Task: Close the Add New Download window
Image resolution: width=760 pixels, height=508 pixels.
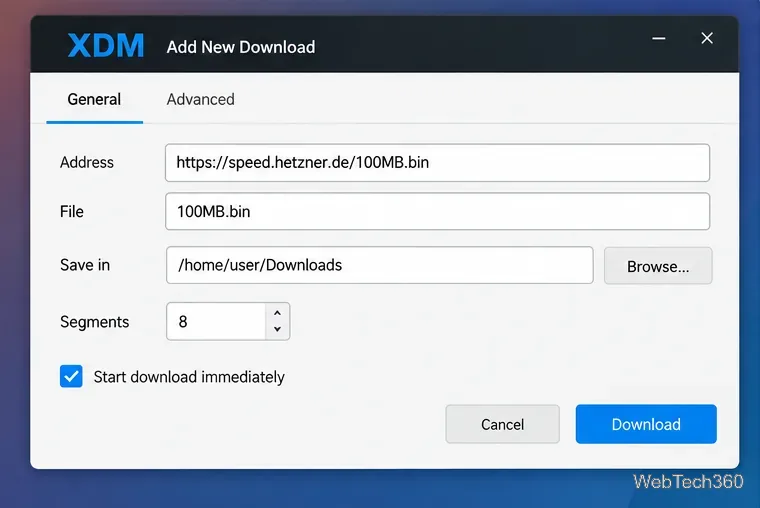Action: pyautogui.click(x=707, y=38)
